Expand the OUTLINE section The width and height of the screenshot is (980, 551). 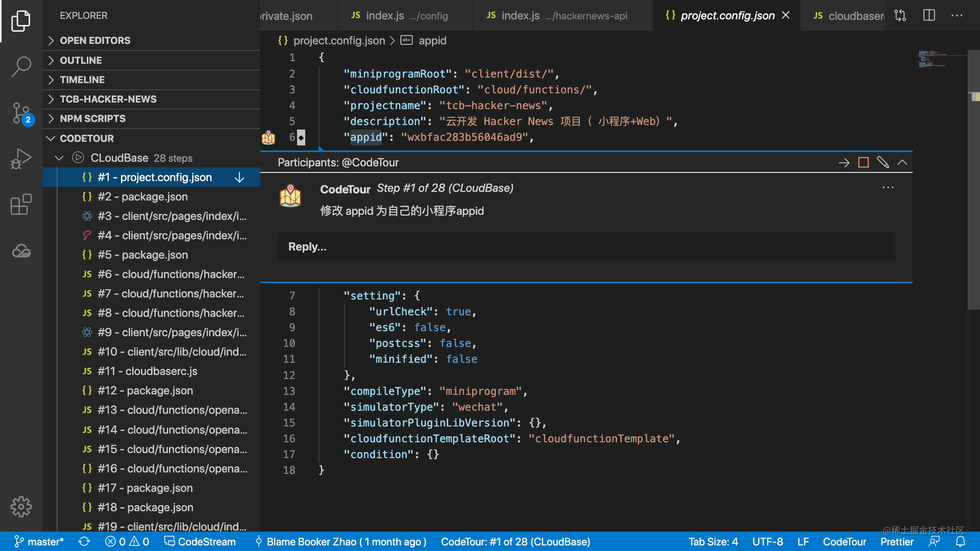tap(151, 60)
